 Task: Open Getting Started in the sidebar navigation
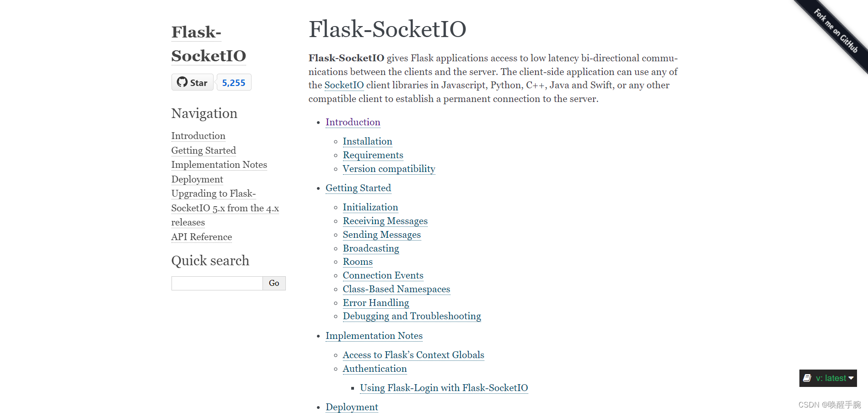pos(204,150)
